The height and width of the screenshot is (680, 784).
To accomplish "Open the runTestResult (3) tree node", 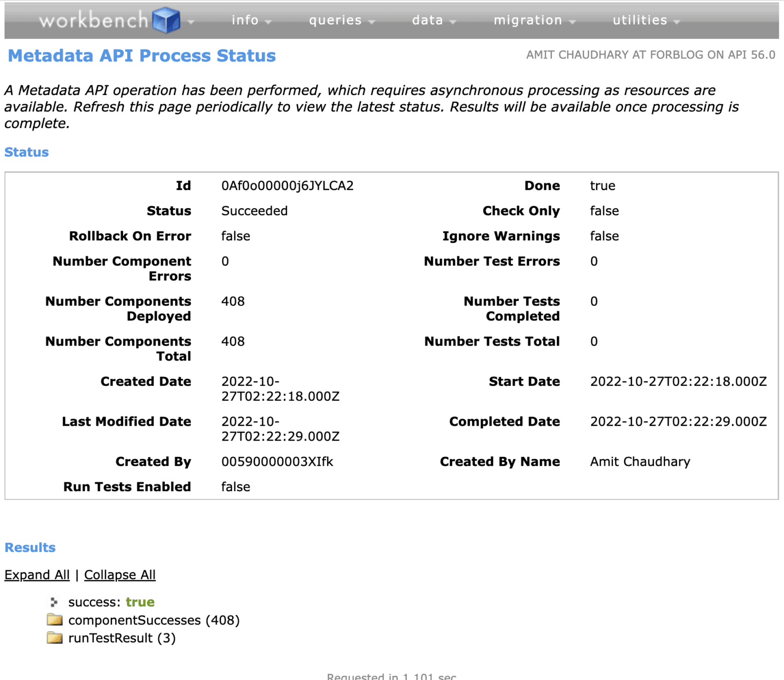I will tap(122, 638).
